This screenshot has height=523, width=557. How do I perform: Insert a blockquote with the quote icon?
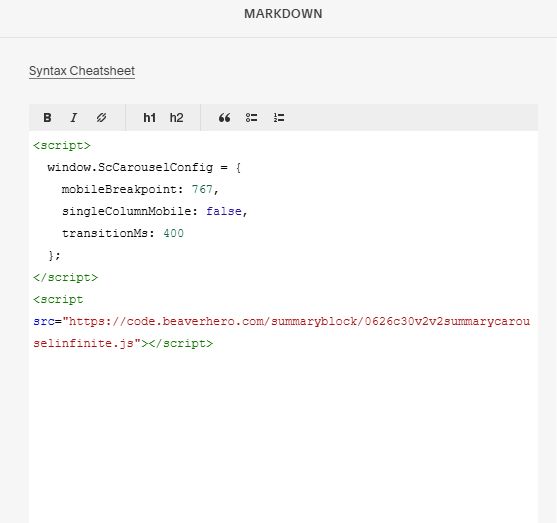point(224,118)
